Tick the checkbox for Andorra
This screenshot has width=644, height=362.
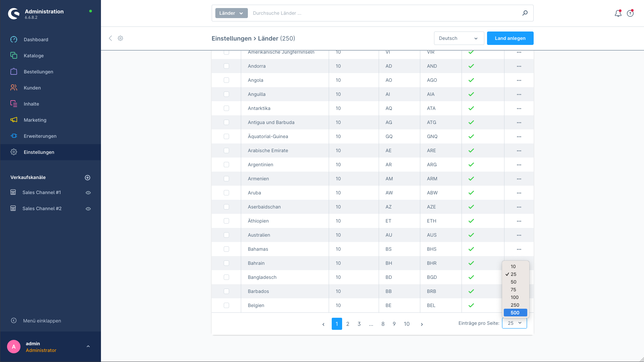coord(226,66)
